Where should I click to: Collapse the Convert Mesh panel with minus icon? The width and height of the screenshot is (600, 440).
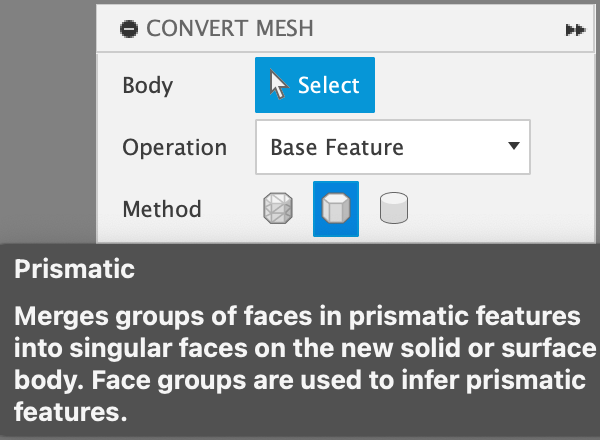[x=128, y=29]
